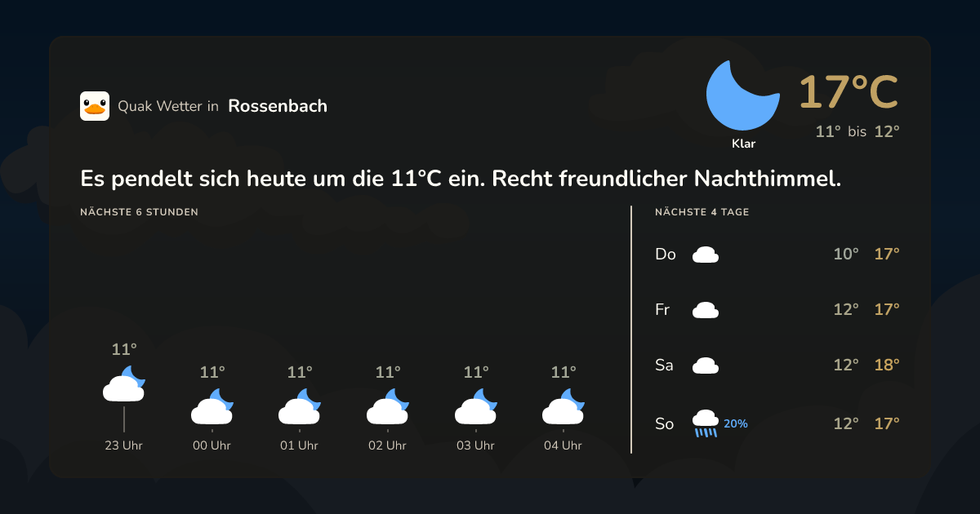980x514 pixels.
Task: Click the 'Fr' day label
Action: [x=662, y=310]
